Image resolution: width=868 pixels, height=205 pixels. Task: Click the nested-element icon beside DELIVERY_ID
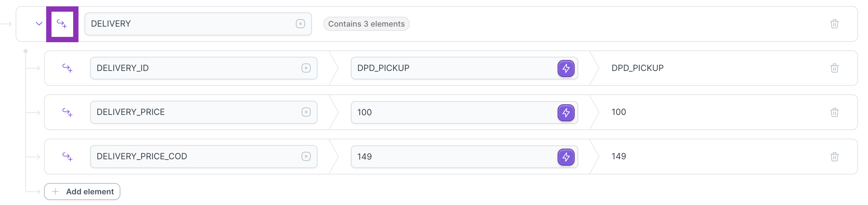(x=67, y=68)
